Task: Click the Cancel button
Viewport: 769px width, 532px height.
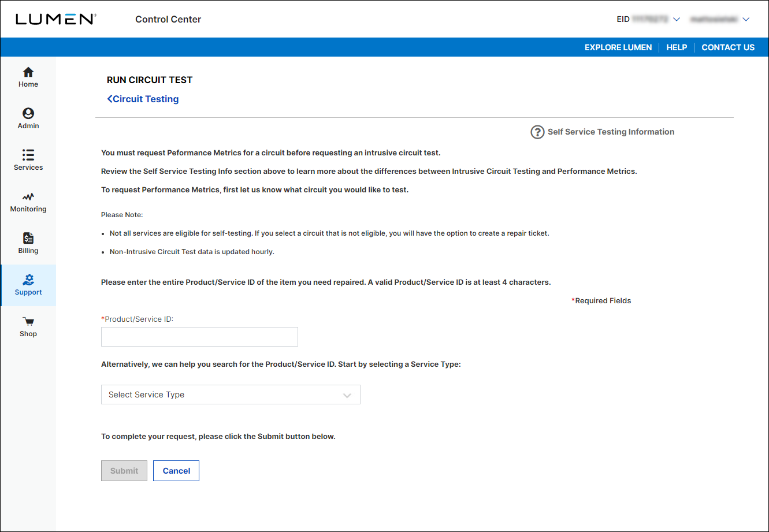Action: 176,471
